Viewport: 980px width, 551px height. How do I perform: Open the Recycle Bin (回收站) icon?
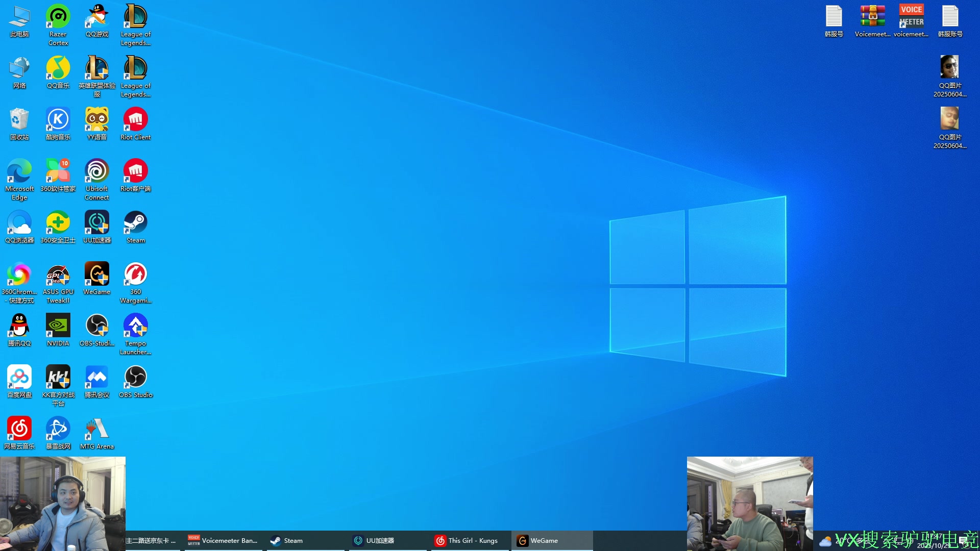tap(19, 120)
